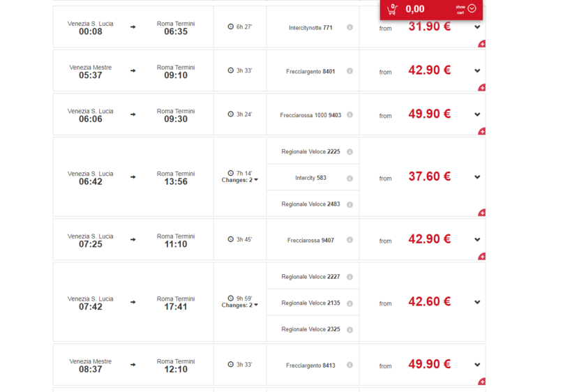
Task: Expand the show cart dropdown
Action: (x=472, y=8)
